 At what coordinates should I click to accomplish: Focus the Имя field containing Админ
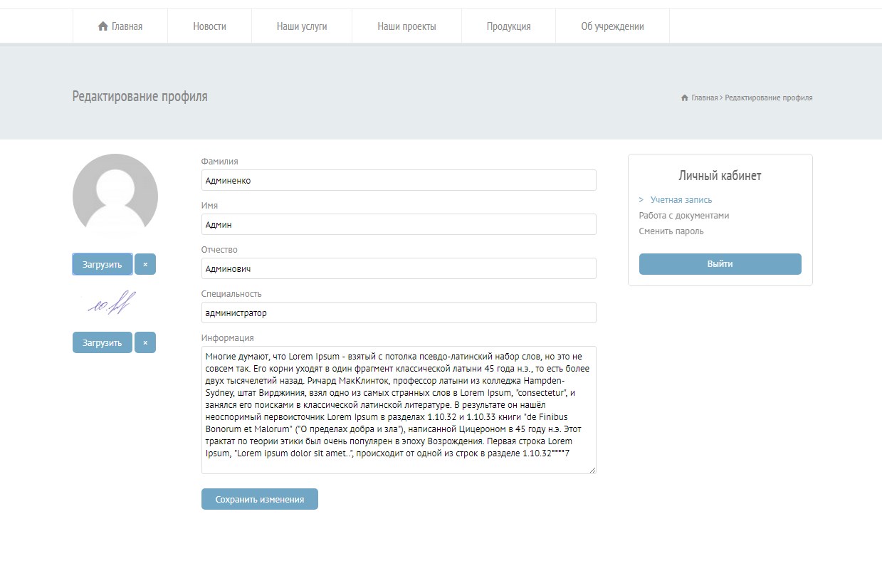399,224
